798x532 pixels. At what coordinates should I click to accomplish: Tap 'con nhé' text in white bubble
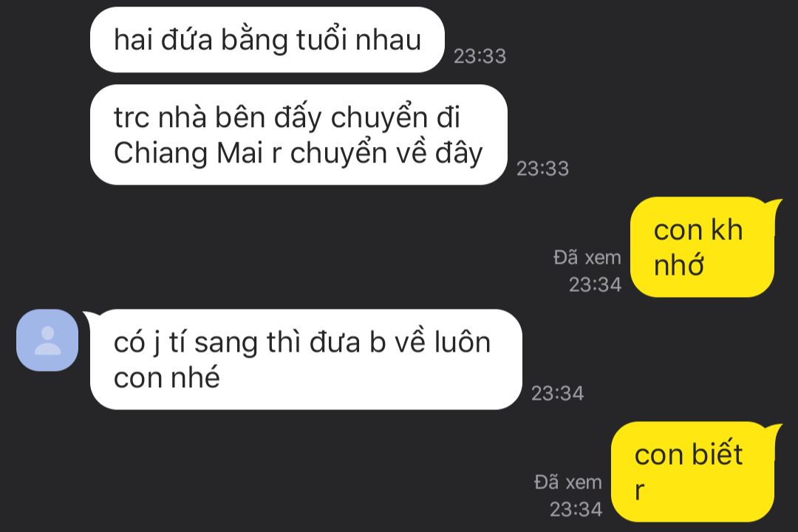click(166, 378)
